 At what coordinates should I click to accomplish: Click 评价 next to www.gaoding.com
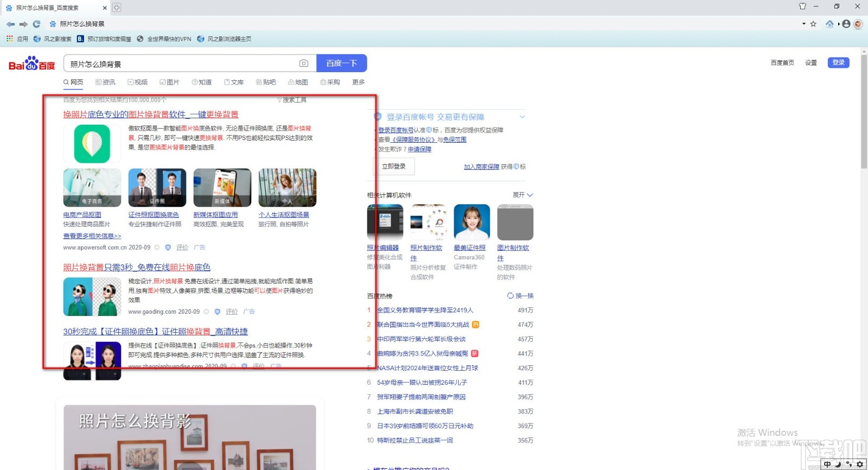point(232,312)
